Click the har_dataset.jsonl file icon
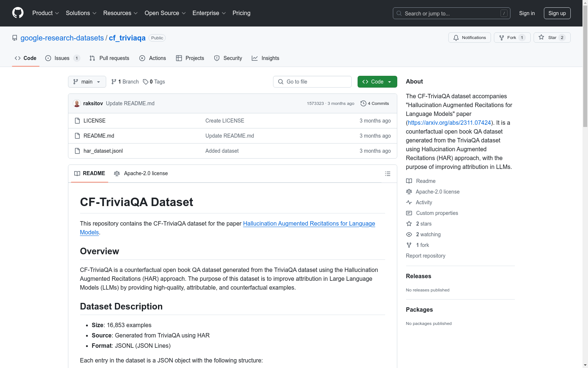Screen dimensions: 588x368 click(x=77, y=151)
